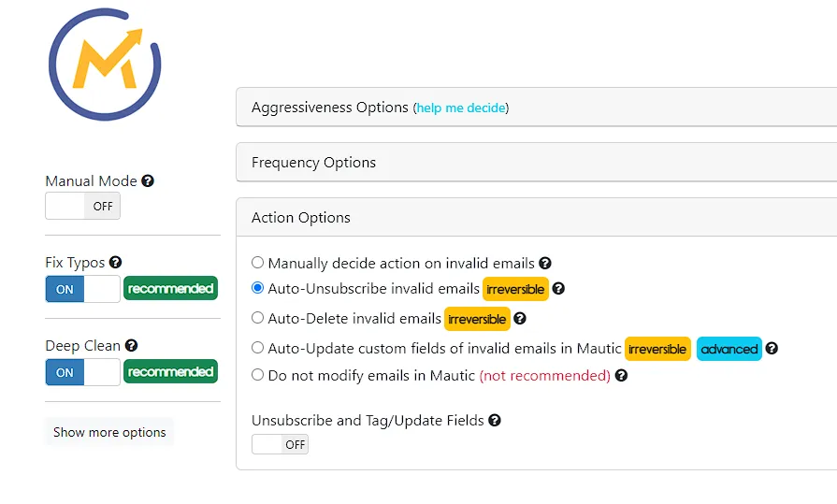The width and height of the screenshot is (837, 504).
Task: Toggle the Manual Mode switch
Action: tap(82, 206)
